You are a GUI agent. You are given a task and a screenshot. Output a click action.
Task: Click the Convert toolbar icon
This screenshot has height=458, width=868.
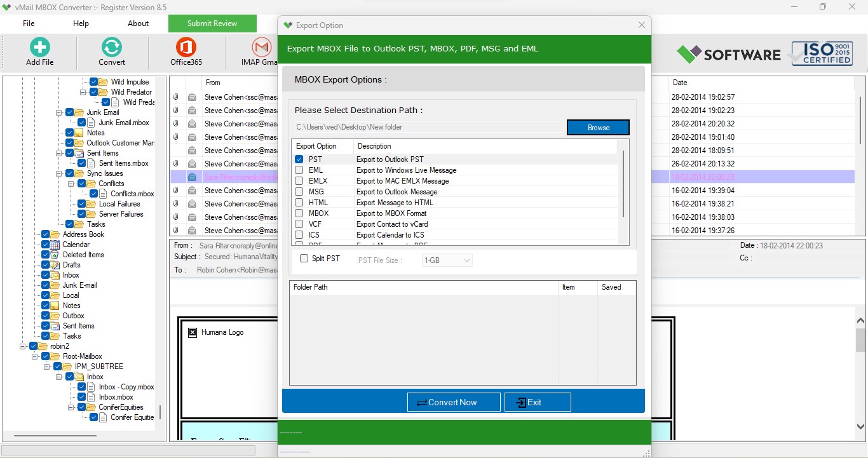(x=112, y=47)
